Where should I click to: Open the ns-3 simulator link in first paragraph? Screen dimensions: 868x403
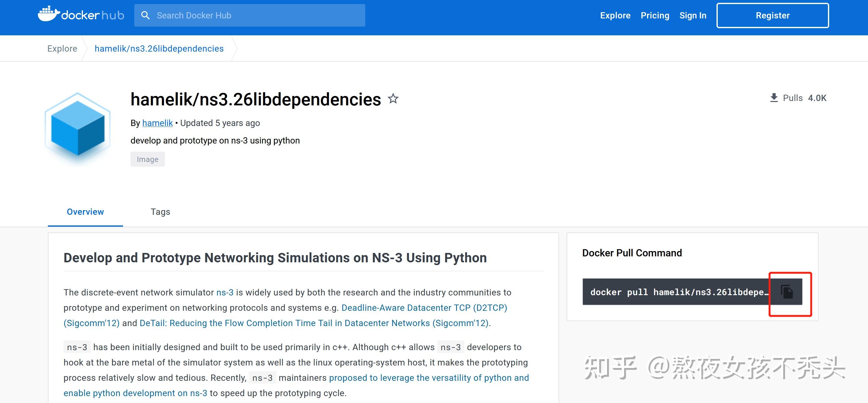click(x=225, y=292)
